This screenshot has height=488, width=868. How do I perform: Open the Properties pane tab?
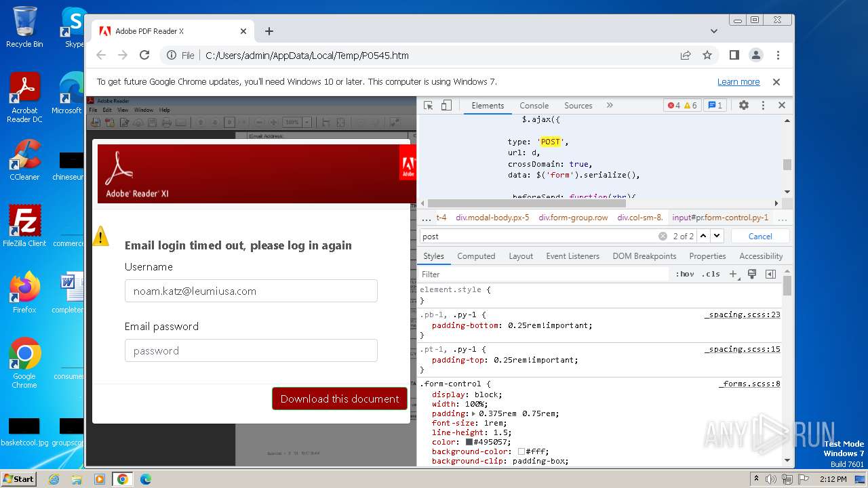pos(707,256)
